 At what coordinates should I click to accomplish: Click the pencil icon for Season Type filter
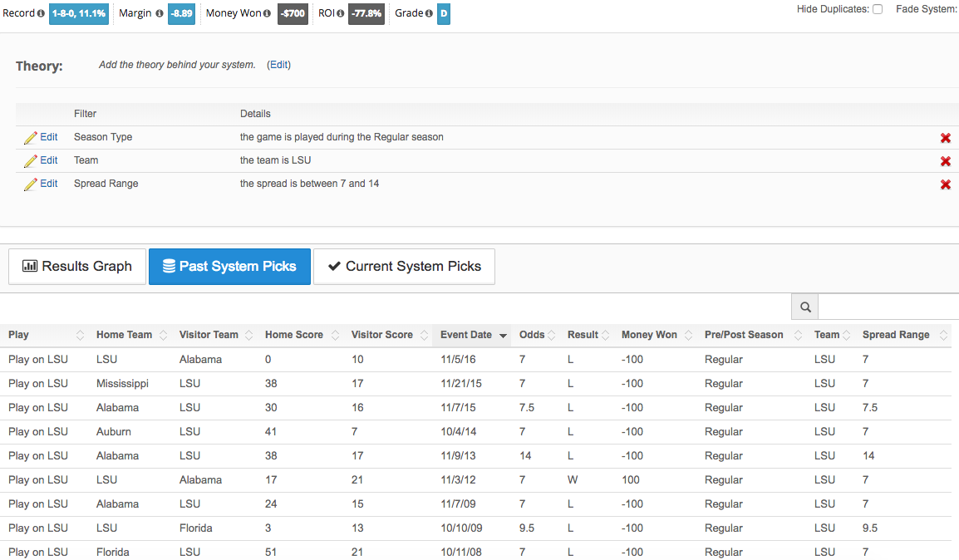30,138
